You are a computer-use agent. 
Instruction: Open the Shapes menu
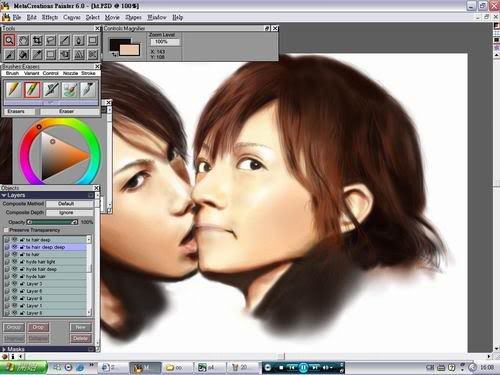[133, 17]
